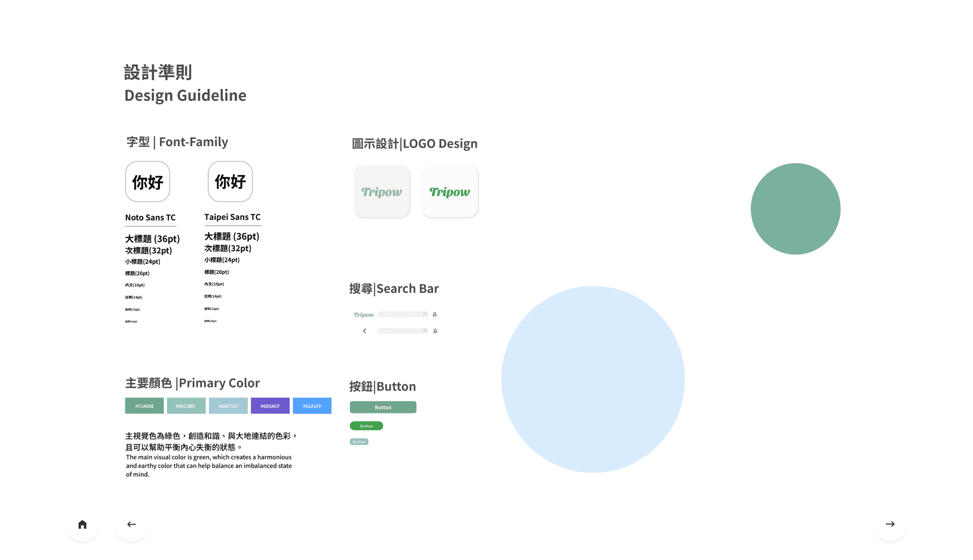Go to the home page icon
The width and height of the screenshot is (973, 560).
pos(82,524)
